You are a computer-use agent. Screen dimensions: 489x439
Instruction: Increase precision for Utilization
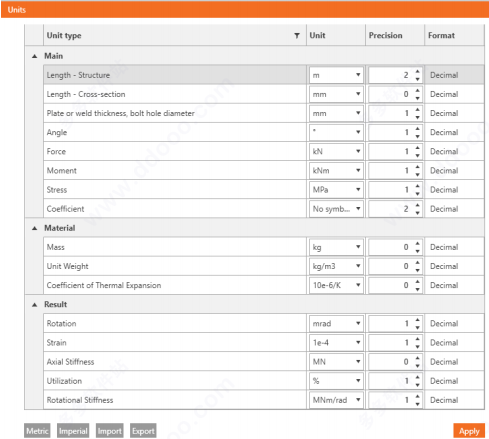(x=417, y=377)
